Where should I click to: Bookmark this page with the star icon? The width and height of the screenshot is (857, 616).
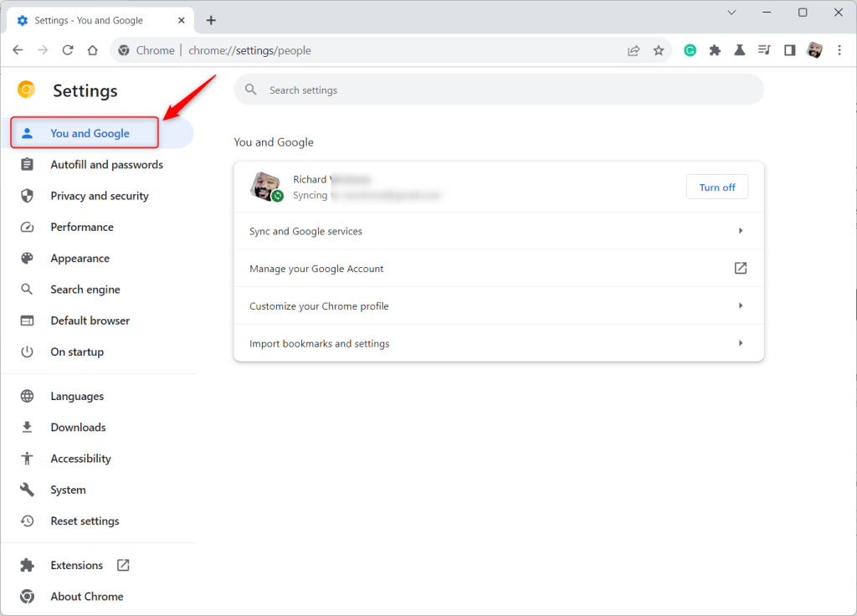(x=659, y=50)
